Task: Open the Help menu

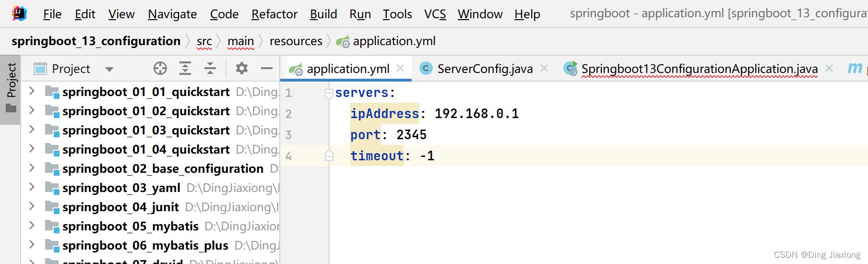Action: [x=527, y=14]
